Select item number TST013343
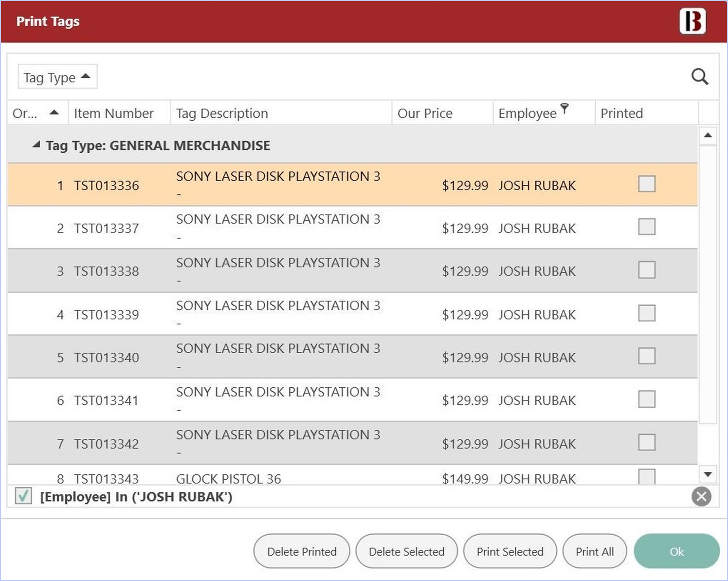 click(107, 478)
